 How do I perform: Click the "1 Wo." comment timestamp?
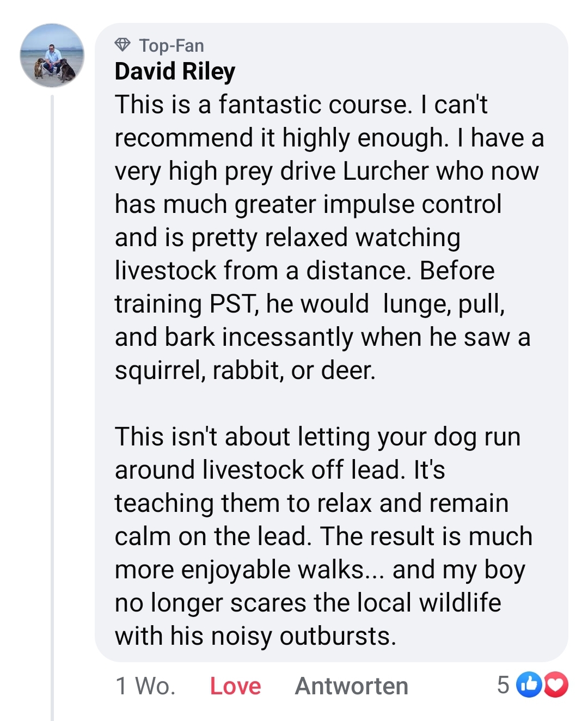coord(145,686)
